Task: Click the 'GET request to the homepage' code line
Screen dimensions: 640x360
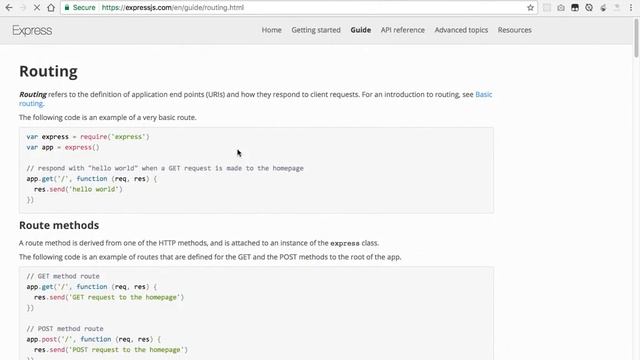Action: coord(109,298)
